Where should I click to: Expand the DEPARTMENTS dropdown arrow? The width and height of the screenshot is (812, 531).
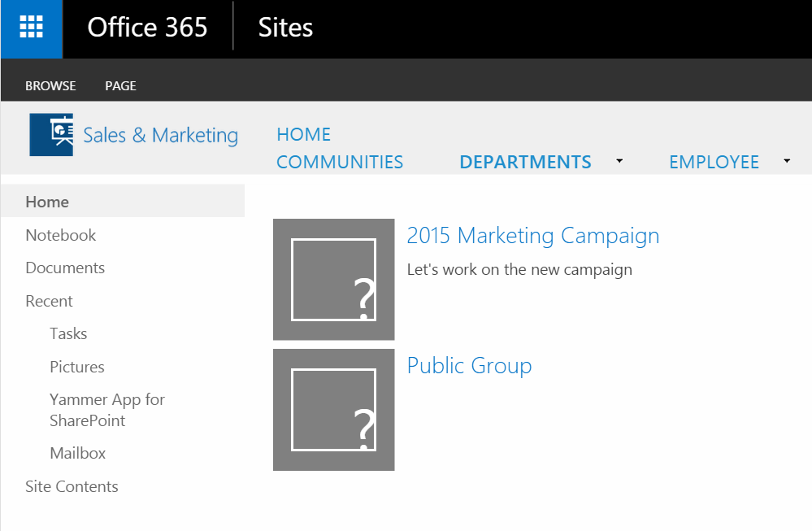[619, 161]
